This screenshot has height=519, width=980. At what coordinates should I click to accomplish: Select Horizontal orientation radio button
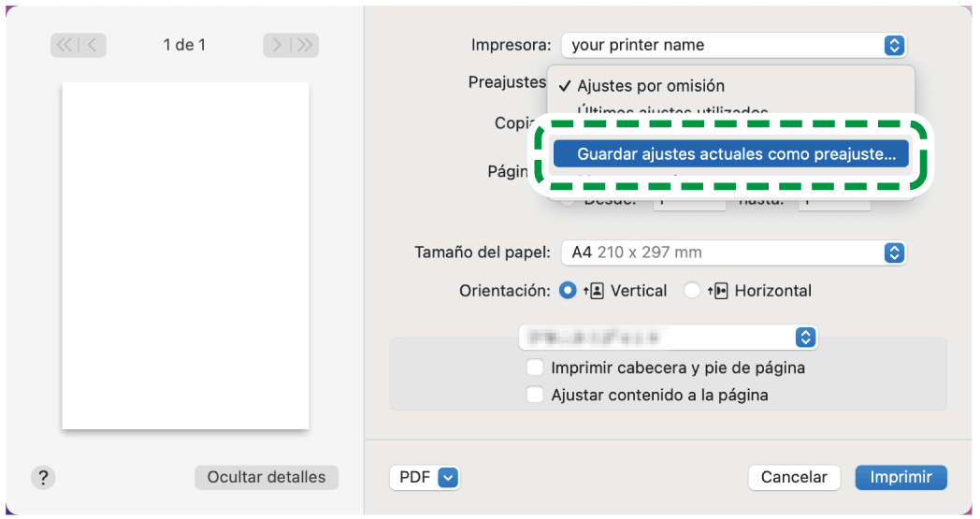(692, 291)
